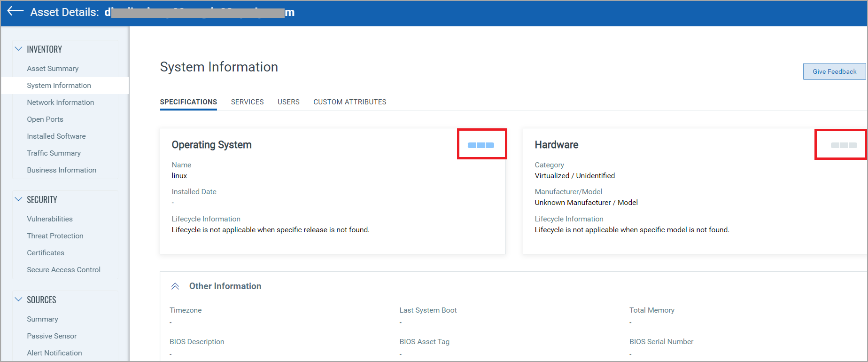This screenshot has height=362, width=868.
Task: Click the System Information page heading
Action: 219,67
